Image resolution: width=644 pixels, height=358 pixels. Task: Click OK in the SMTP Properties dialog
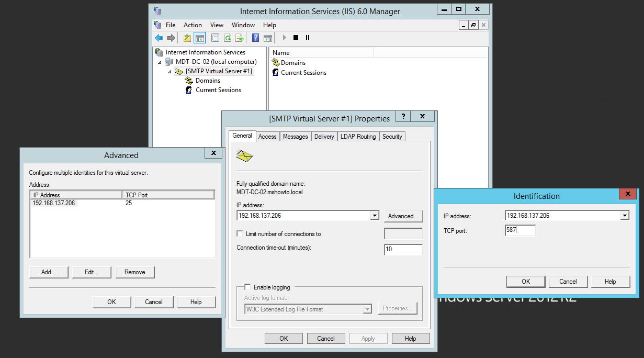[x=284, y=339]
